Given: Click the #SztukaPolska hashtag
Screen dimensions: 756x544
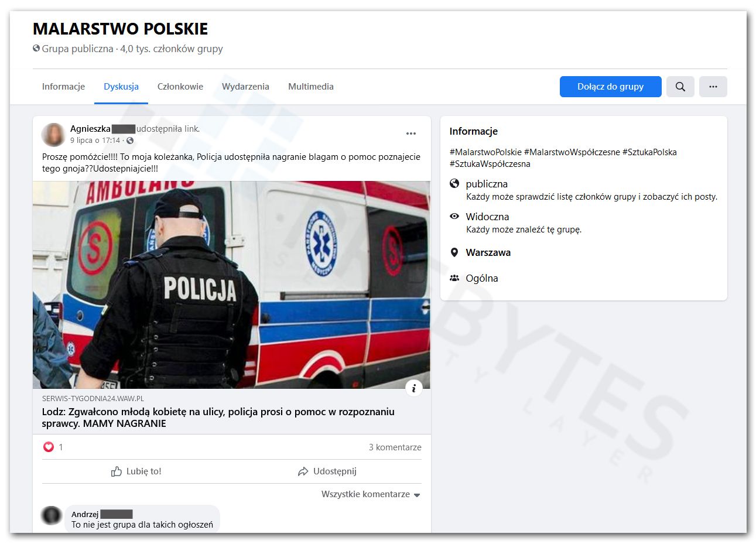Looking at the screenshot, I should click(x=649, y=152).
